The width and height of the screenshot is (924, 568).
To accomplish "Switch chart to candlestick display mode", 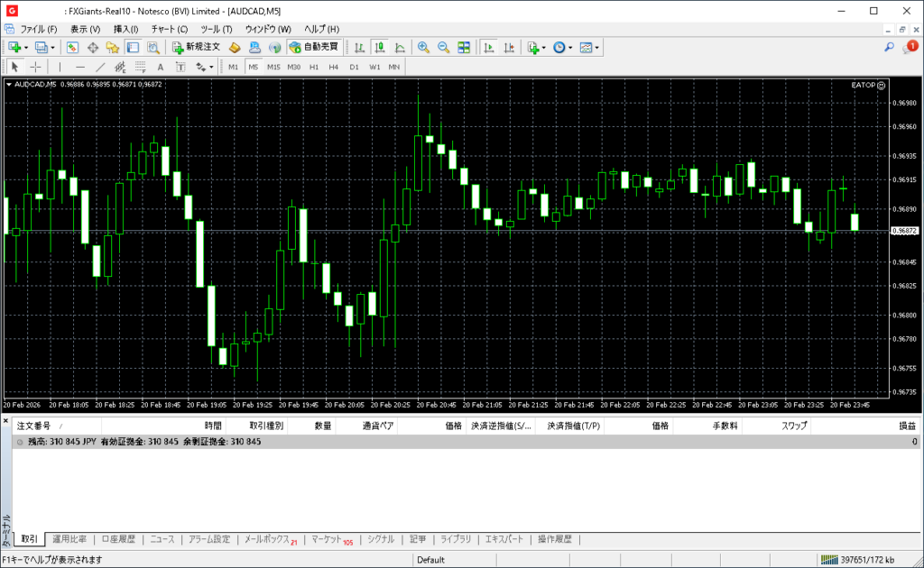I will point(379,47).
